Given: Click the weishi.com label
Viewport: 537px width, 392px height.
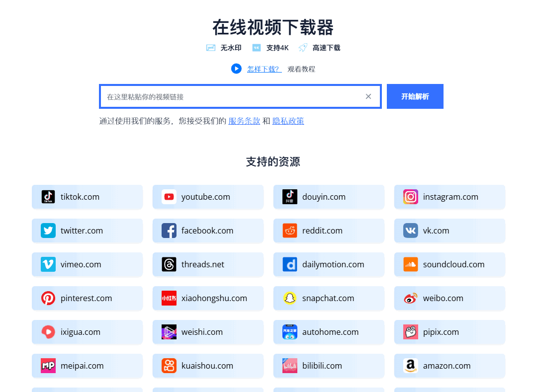Looking at the screenshot, I should coord(202,332).
